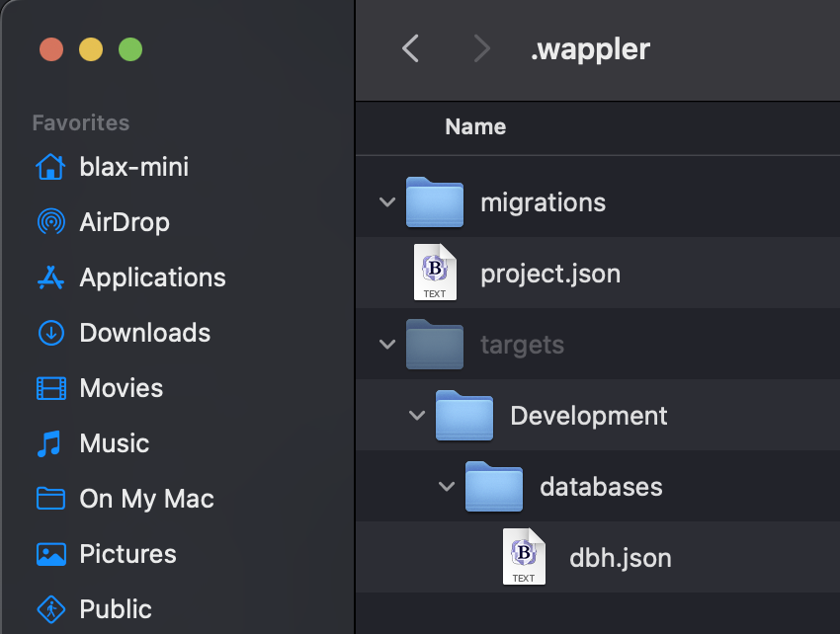Open On My Mac location
This screenshot has width=840, height=634.
(x=147, y=499)
